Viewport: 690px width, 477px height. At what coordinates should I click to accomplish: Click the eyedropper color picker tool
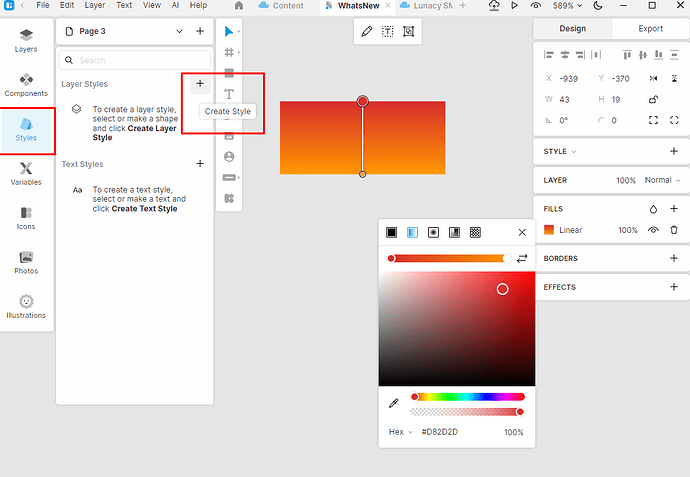(394, 403)
